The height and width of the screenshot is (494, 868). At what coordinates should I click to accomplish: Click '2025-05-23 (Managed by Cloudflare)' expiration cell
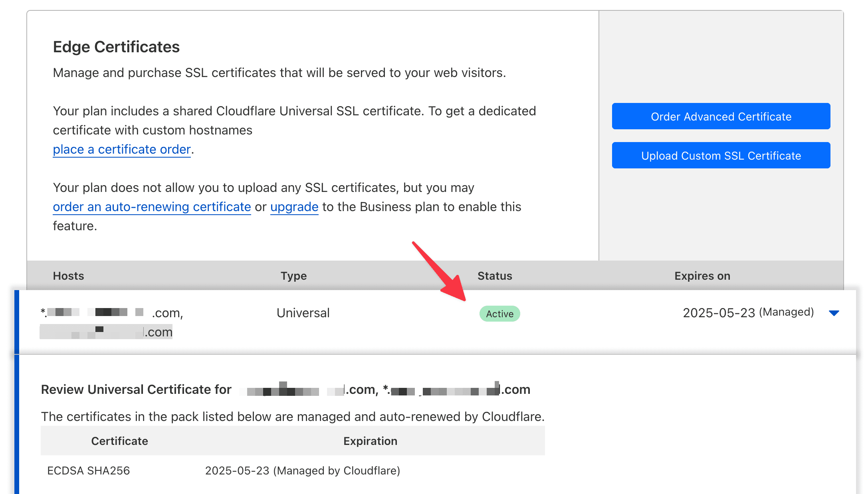point(303,470)
